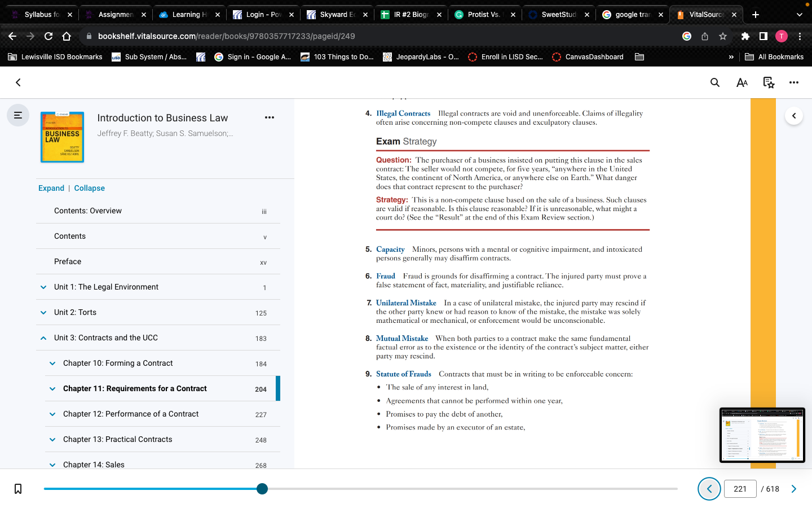
Task: Expand Unit 1: The Legal Environment chevron
Action: pyautogui.click(x=43, y=287)
